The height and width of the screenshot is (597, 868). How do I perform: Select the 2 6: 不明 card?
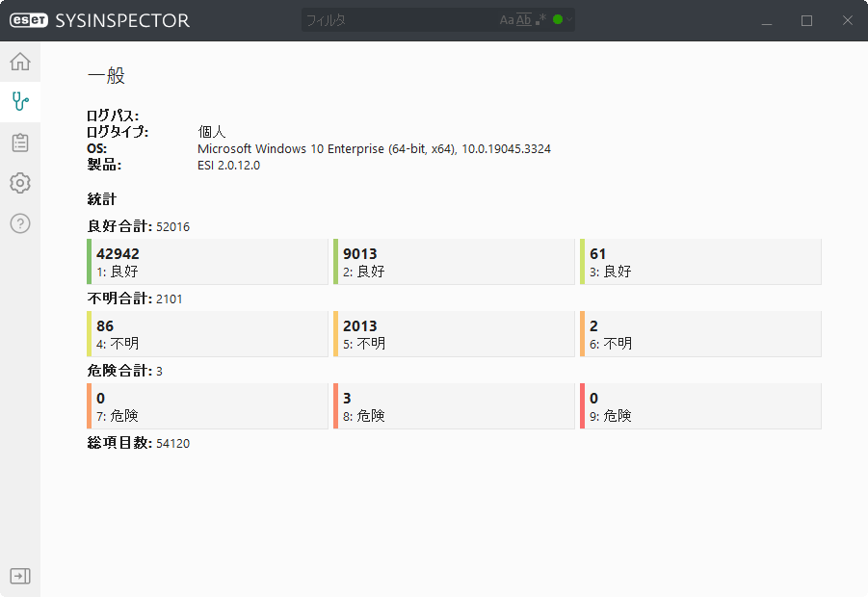(x=700, y=334)
